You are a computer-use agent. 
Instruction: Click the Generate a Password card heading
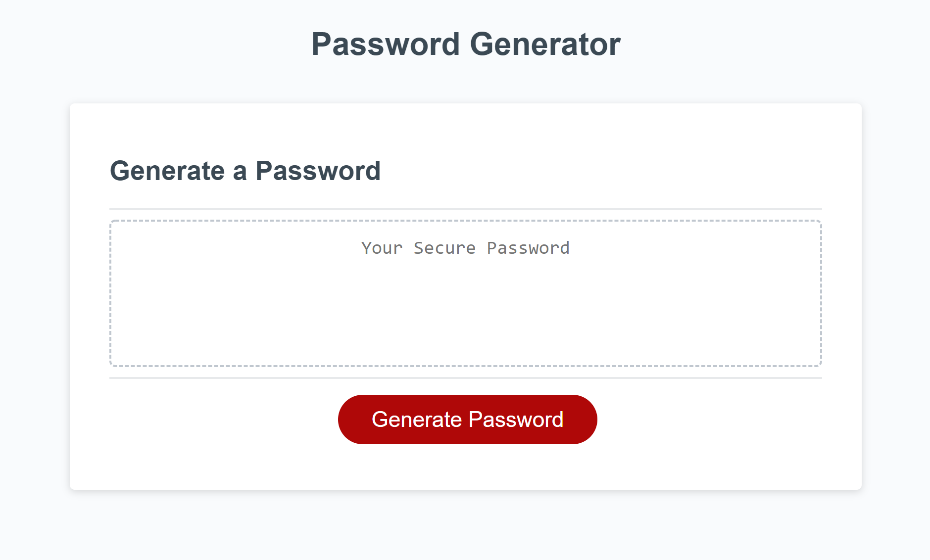[x=245, y=171]
